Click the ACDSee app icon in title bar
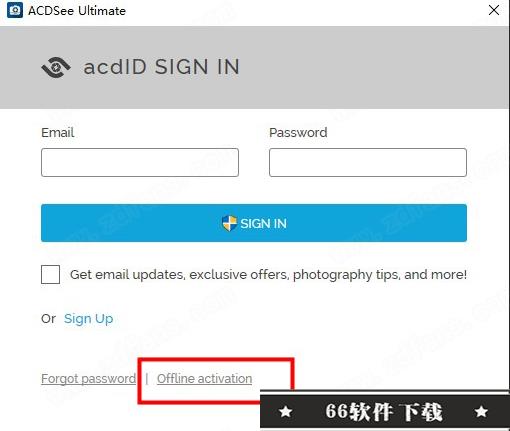This screenshot has height=431, width=510. tap(15, 10)
